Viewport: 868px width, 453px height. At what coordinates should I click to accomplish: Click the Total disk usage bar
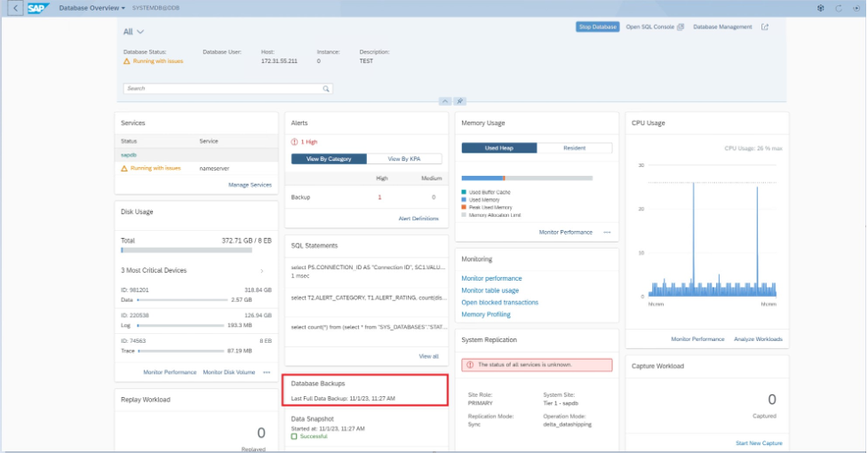click(x=187, y=250)
